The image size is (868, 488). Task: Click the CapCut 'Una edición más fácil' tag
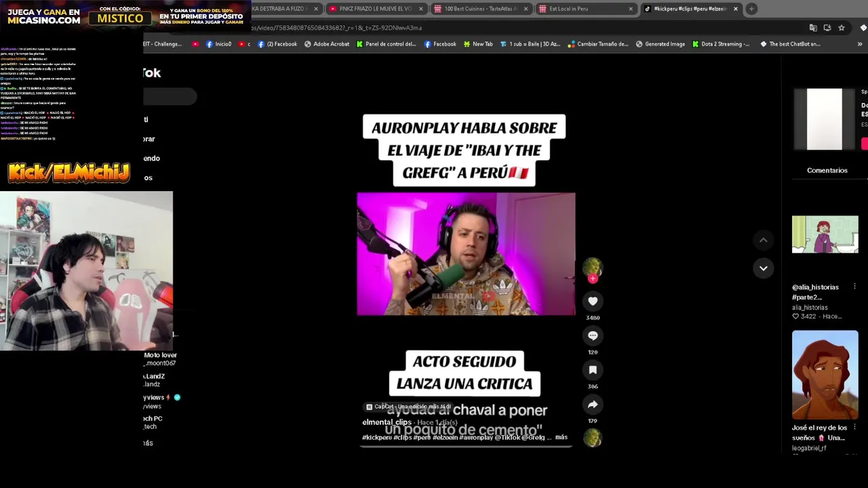(408, 407)
